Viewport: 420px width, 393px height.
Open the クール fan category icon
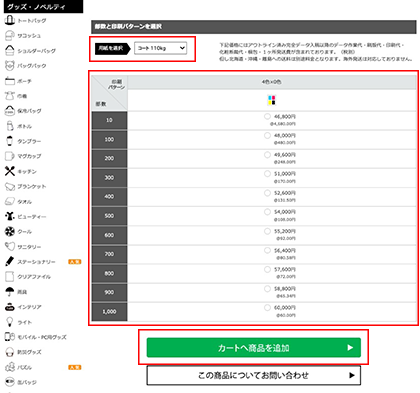click(x=10, y=231)
